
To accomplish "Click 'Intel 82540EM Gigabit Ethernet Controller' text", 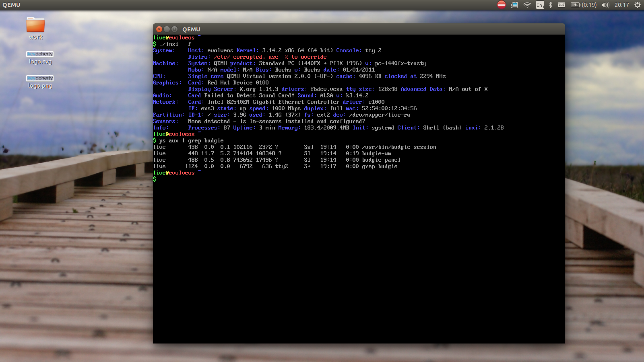I will [x=273, y=102].
